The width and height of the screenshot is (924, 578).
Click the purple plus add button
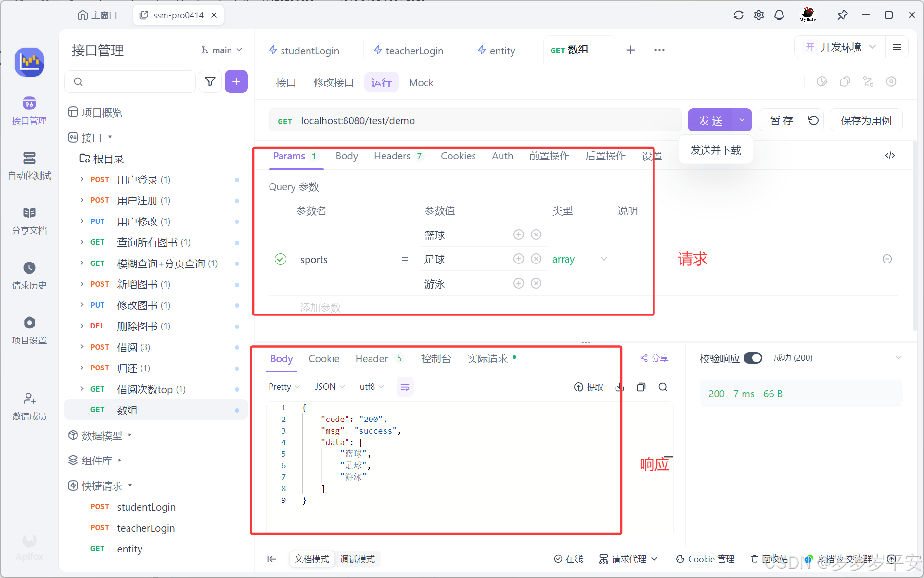click(x=236, y=81)
